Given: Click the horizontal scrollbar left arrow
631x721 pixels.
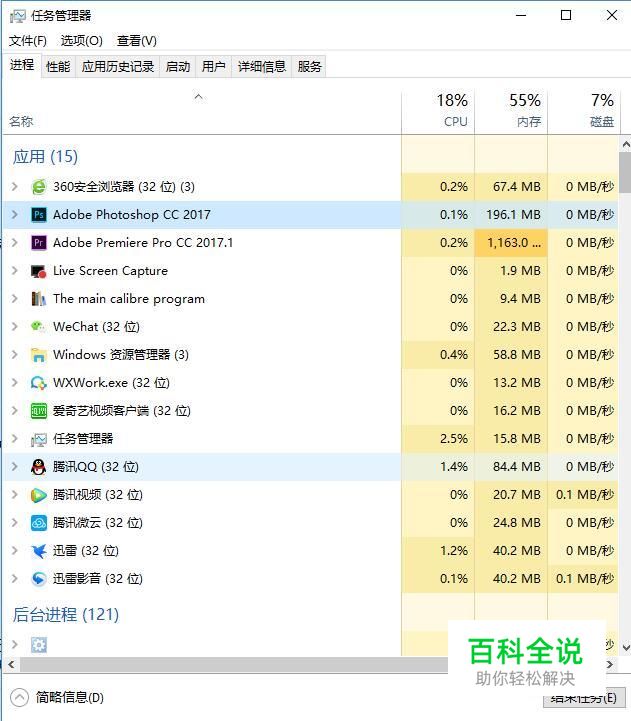Looking at the screenshot, I should (x=11, y=664).
